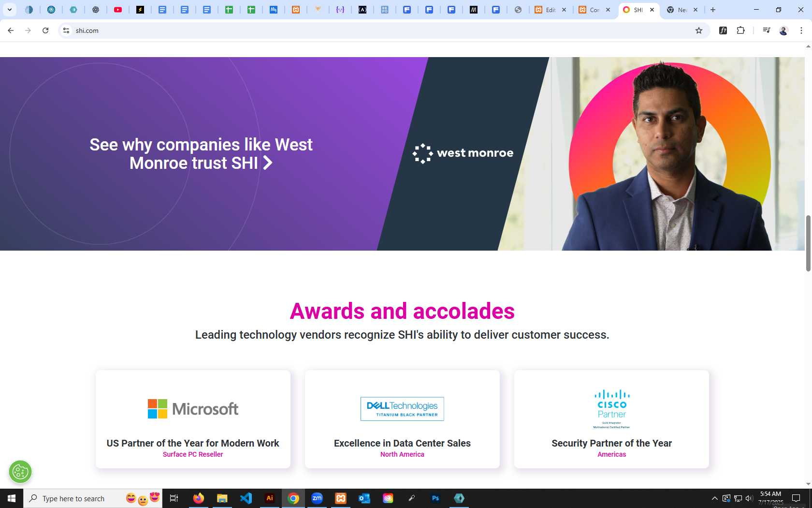
Task: Open the Windows notification center
Action: coord(796,498)
